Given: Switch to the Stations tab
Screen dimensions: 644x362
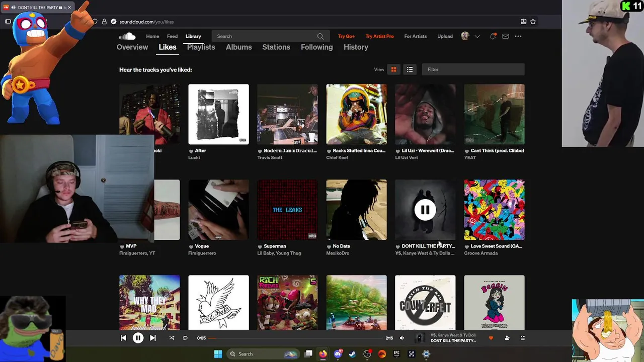Looking at the screenshot, I should (x=276, y=47).
